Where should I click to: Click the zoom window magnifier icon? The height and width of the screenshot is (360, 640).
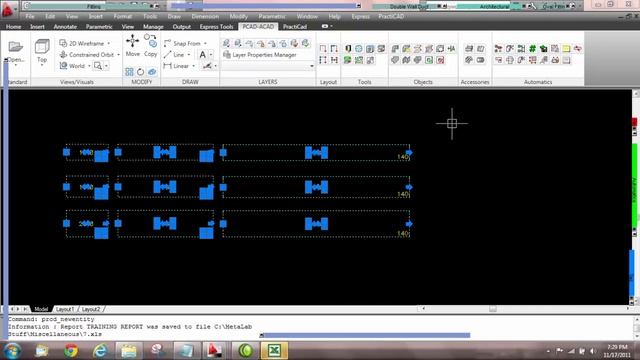click(98, 66)
